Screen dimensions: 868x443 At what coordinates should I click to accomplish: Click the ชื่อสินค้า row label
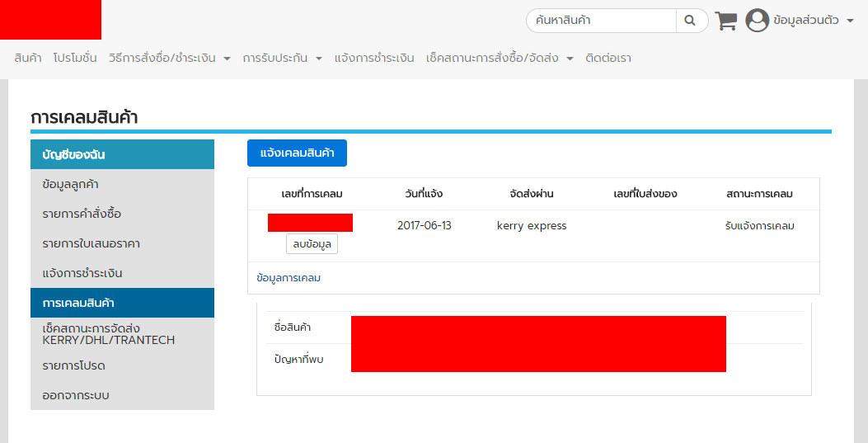292,328
